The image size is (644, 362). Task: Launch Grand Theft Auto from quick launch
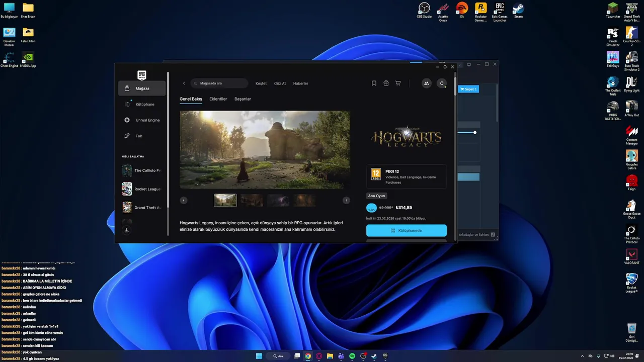pos(142,208)
